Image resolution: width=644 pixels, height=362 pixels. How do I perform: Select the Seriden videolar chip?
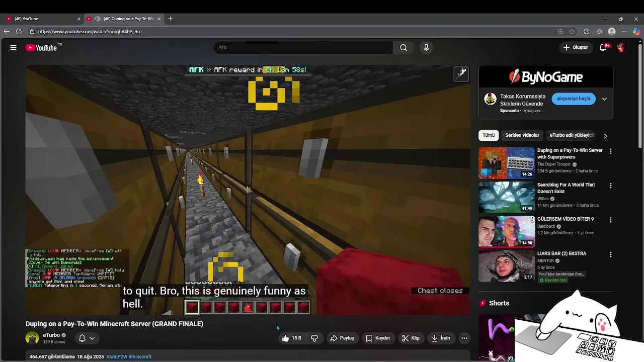tap(522, 135)
